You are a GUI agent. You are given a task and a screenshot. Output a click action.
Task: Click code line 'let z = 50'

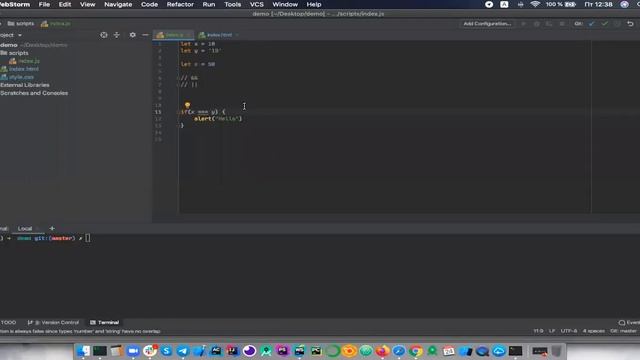(198, 64)
